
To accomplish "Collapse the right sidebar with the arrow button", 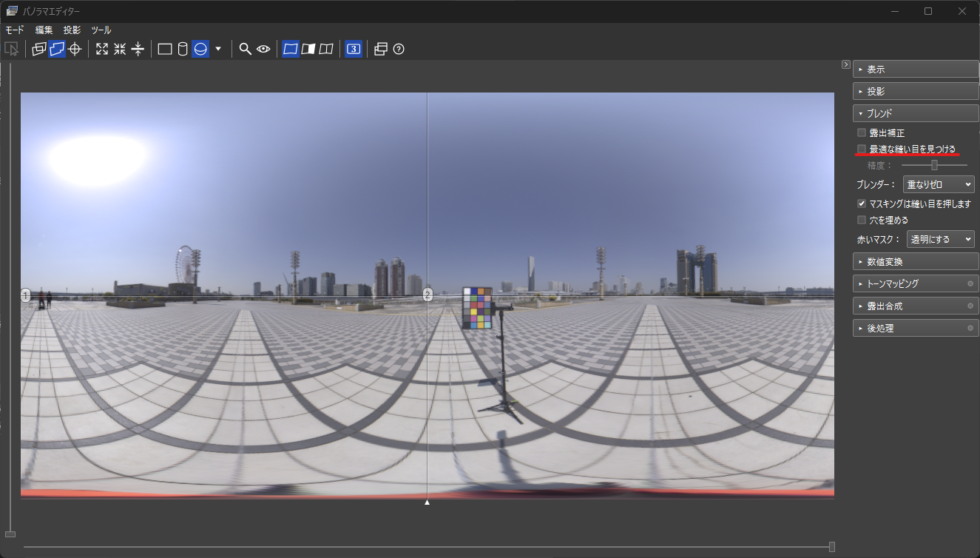I will pos(845,64).
